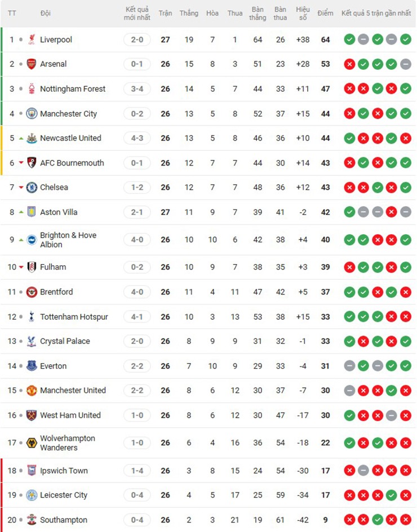The height and width of the screenshot is (532, 417).
Task: Click AFC Bournemouth's red down arrow
Action: pos(21,163)
